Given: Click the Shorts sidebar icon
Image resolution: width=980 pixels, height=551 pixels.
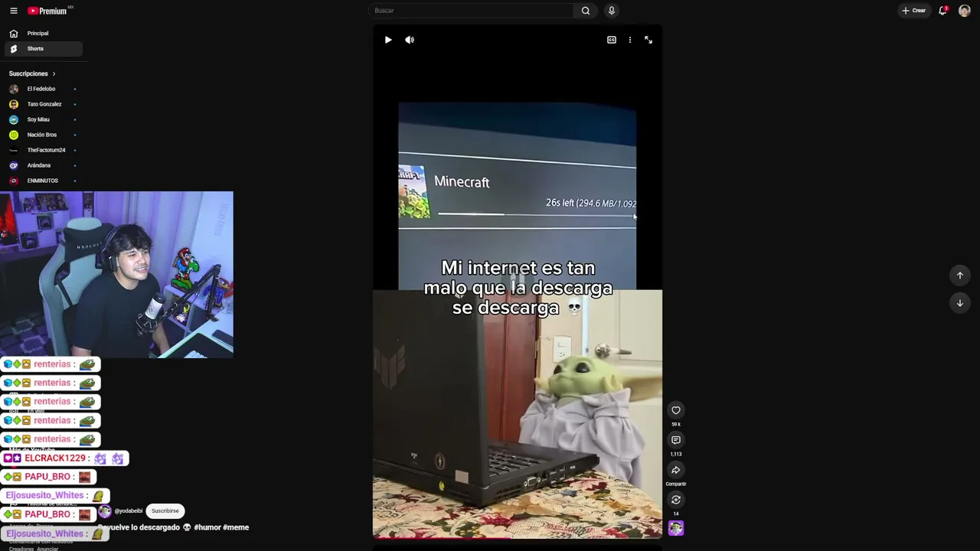Looking at the screenshot, I should pos(14,49).
